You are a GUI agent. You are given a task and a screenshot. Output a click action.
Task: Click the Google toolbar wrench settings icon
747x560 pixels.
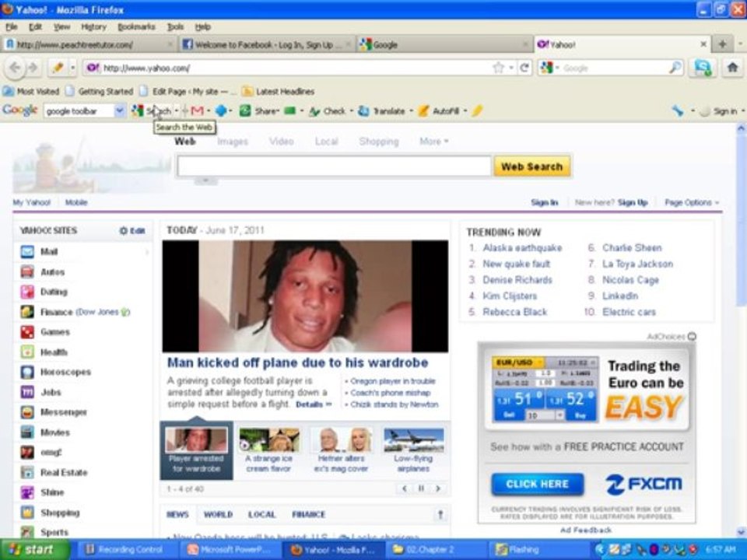click(x=678, y=111)
